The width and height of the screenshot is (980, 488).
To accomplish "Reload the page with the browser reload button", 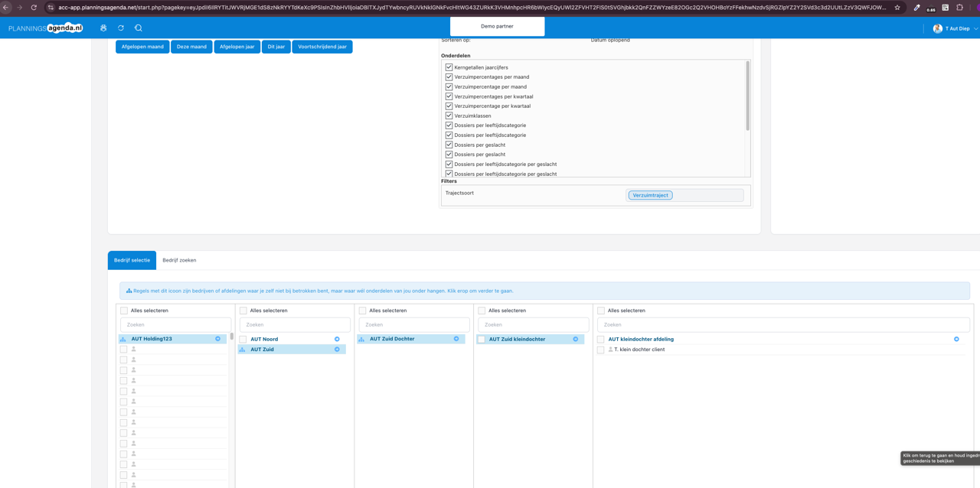I will point(34,8).
